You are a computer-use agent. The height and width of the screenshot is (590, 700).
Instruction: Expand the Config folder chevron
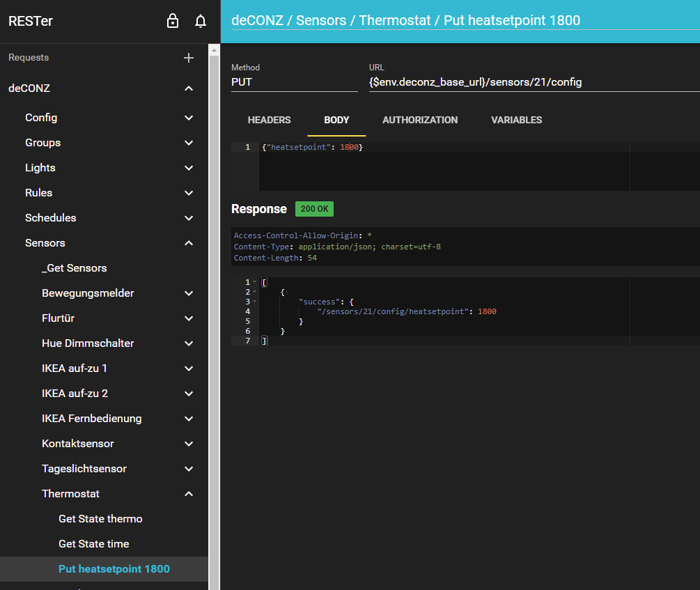tap(189, 118)
